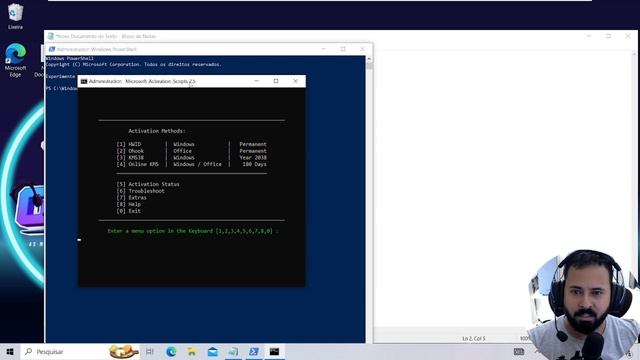Viewport: 640px width, 360px height.
Task: Open the Mail app on taskbar
Action: (213, 351)
